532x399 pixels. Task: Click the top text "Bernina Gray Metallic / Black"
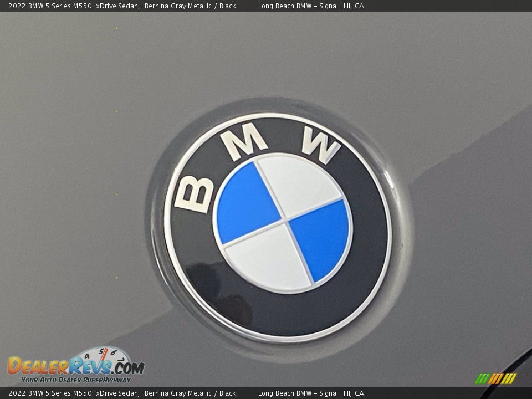click(x=190, y=6)
